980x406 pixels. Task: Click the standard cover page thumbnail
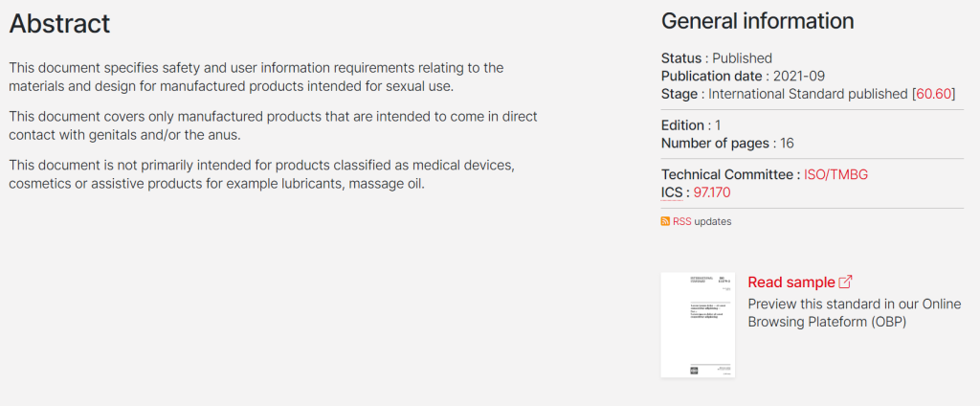point(698,325)
